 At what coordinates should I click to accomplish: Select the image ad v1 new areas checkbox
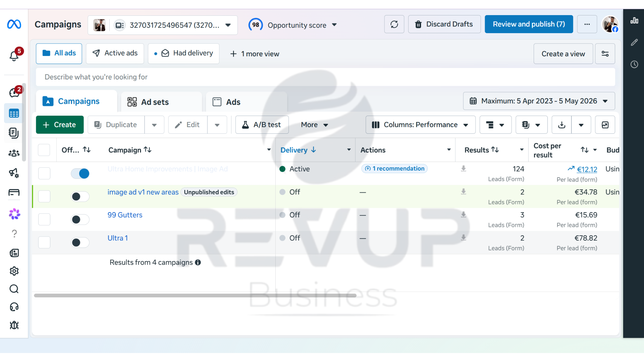point(44,196)
